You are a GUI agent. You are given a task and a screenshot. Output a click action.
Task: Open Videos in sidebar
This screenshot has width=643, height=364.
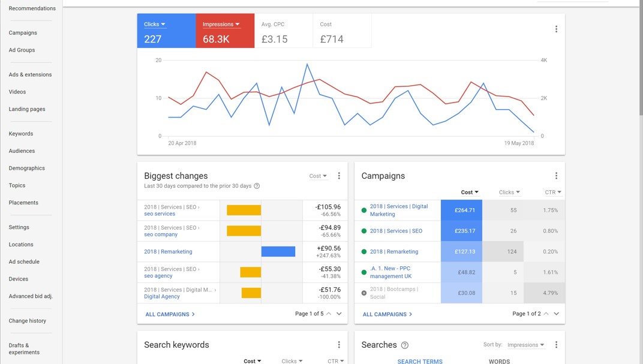point(17,92)
